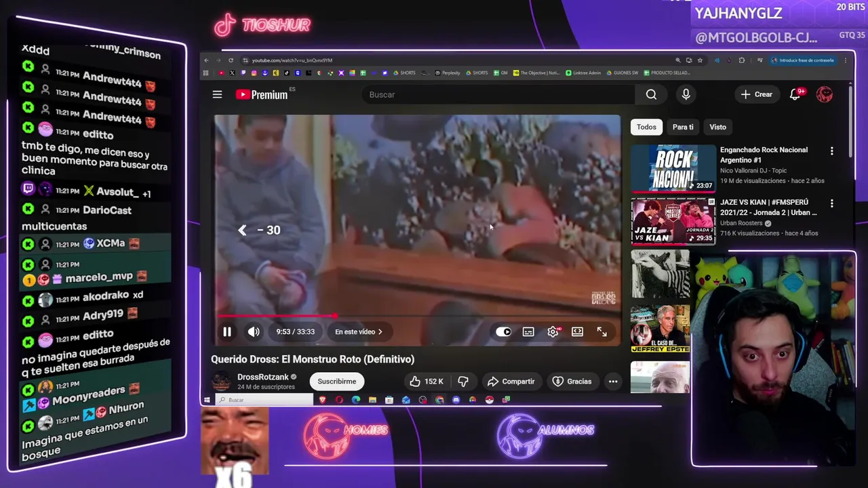868x488 pixels.
Task: Click chat username 'marcelo_mvp'
Action: pos(99,277)
